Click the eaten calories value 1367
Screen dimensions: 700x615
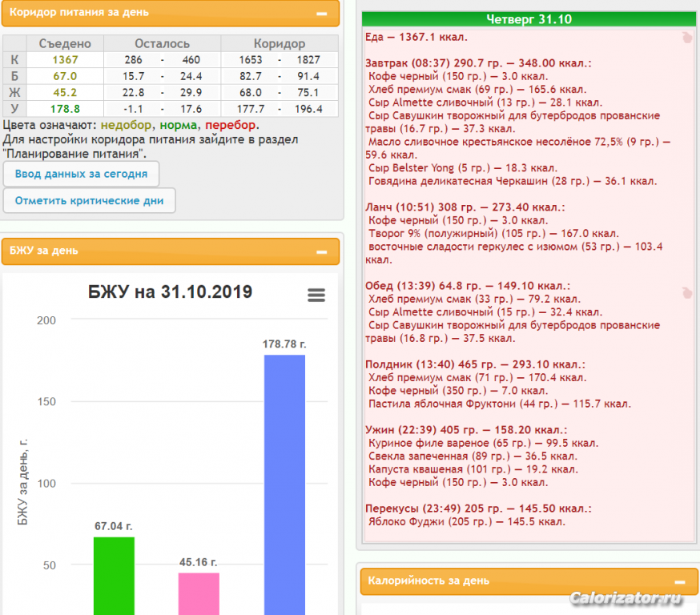tap(65, 60)
